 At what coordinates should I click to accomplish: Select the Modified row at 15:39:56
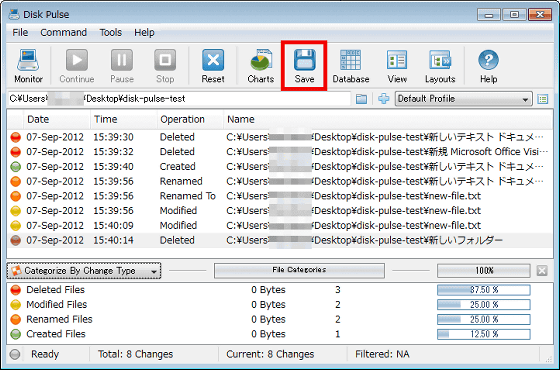click(x=280, y=211)
